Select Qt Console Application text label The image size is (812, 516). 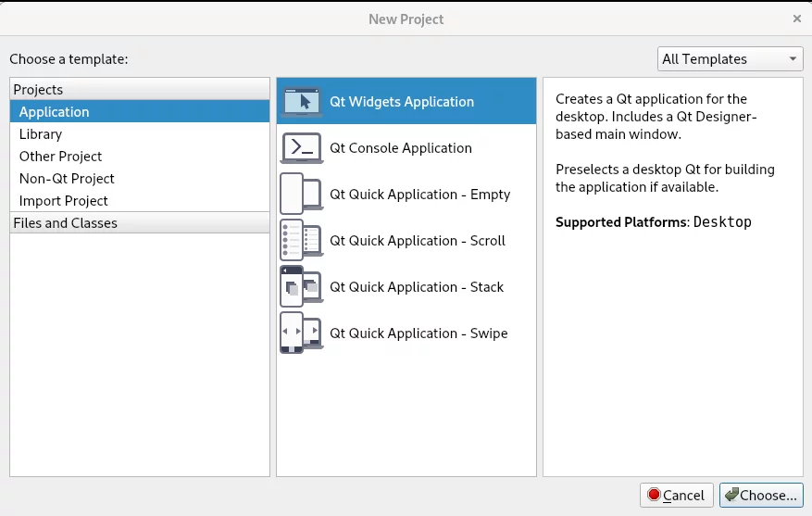401,147
